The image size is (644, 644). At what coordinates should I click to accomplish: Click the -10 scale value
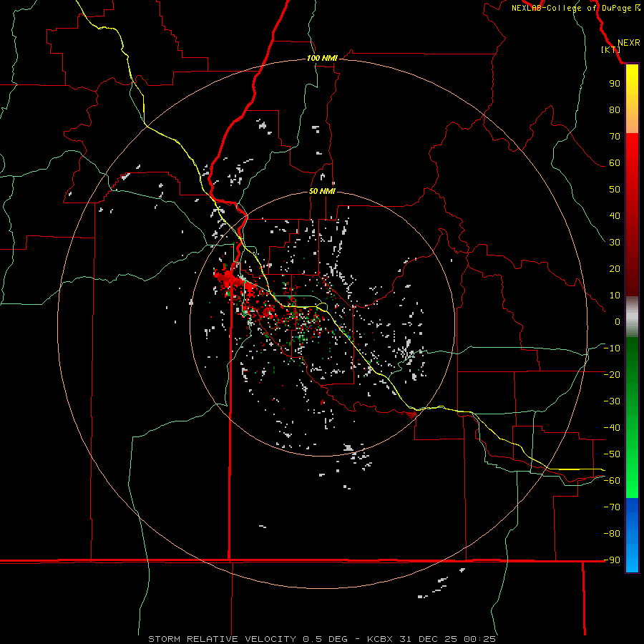click(x=612, y=348)
